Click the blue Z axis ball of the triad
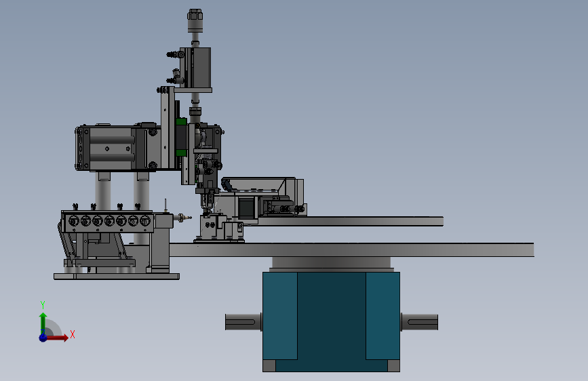 pos(43,338)
